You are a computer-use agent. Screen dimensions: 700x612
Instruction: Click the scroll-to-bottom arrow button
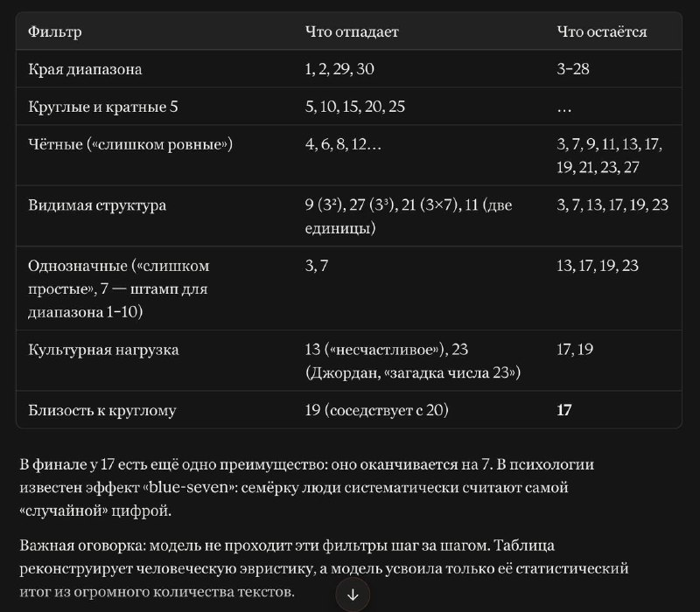pyautogui.click(x=353, y=595)
